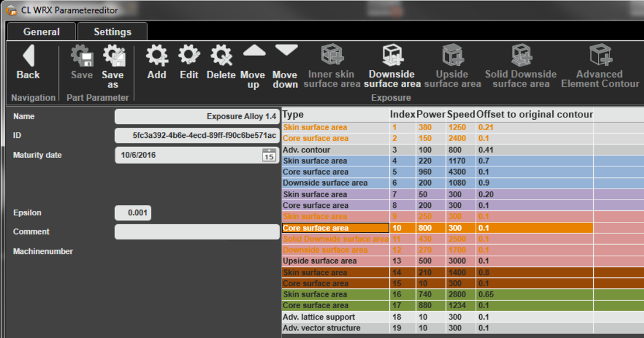Viewport: 644px width, 338px height.
Task: Click the Epsilon value field
Action: [133, 212]
